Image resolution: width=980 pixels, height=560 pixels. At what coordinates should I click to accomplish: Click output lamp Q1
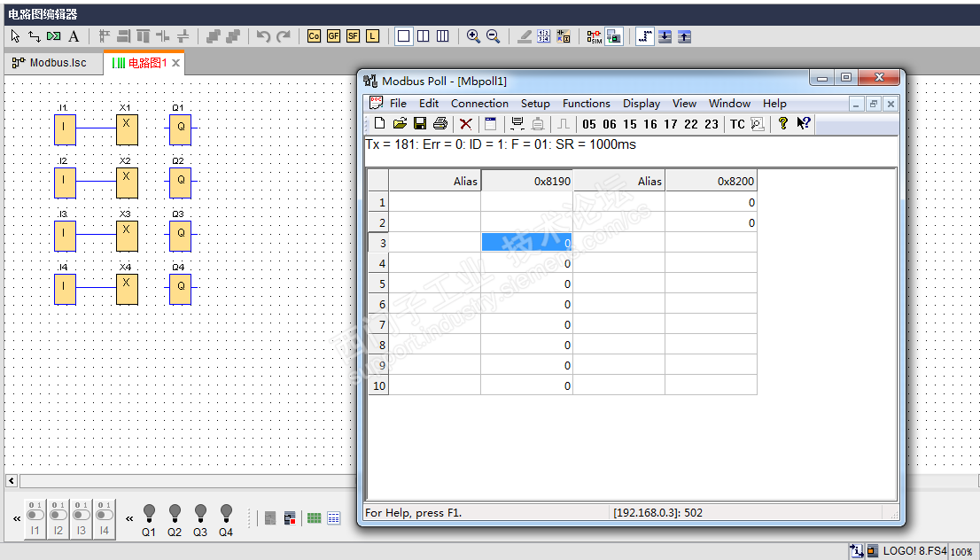[x=149, y=520]
